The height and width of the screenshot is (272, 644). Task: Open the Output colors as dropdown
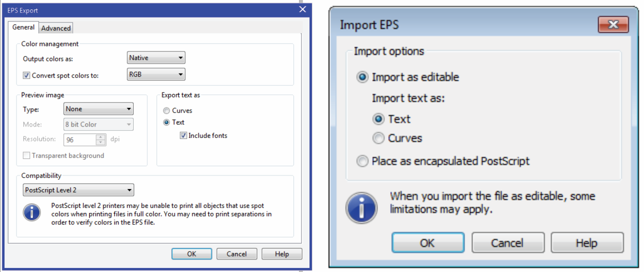click(x=156, y=58)
